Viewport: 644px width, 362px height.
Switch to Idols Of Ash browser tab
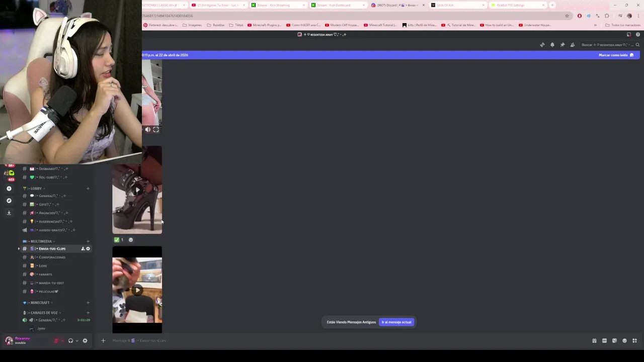tap(457, 5)
